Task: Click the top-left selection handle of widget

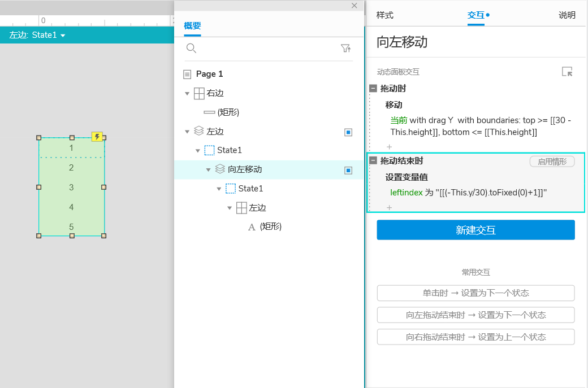Action: pos(39,138)
